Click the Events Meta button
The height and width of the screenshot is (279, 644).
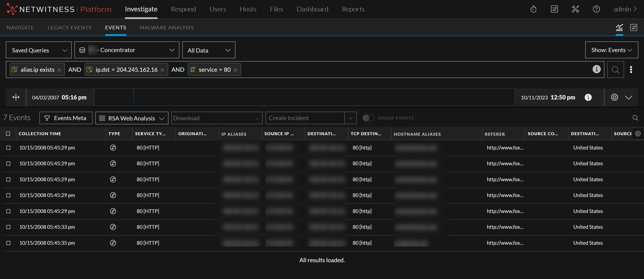point(66,118)
